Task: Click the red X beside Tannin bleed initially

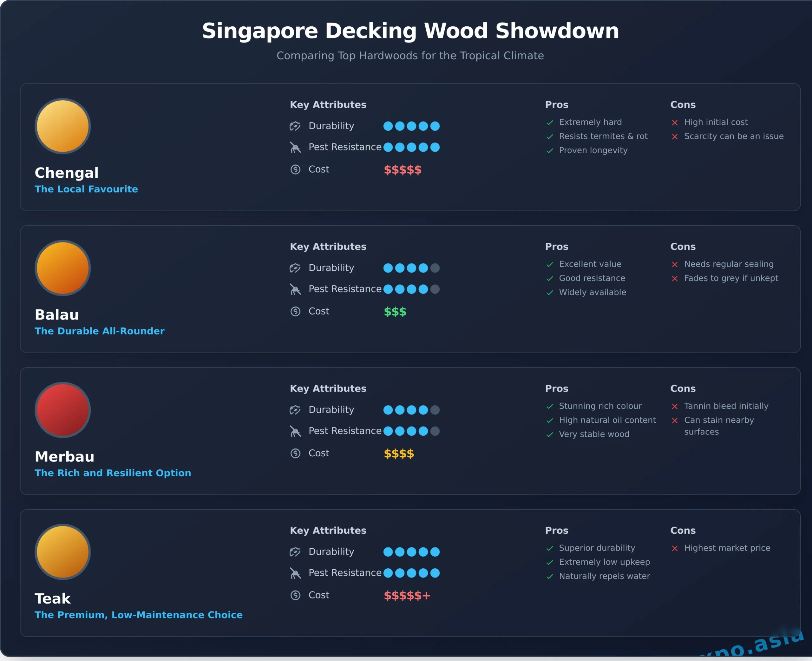Action: (x=675, y=407)
